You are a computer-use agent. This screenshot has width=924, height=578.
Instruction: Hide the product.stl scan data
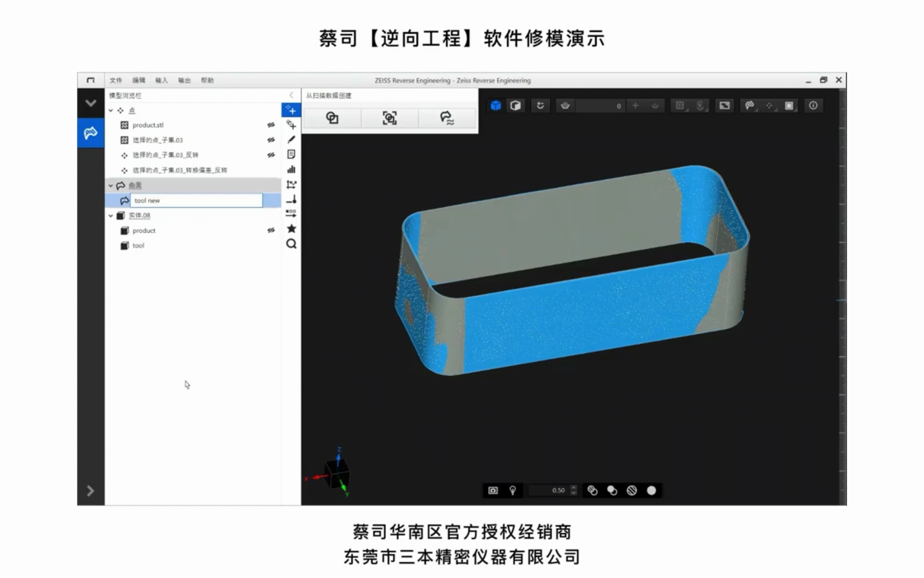(272, 125)
